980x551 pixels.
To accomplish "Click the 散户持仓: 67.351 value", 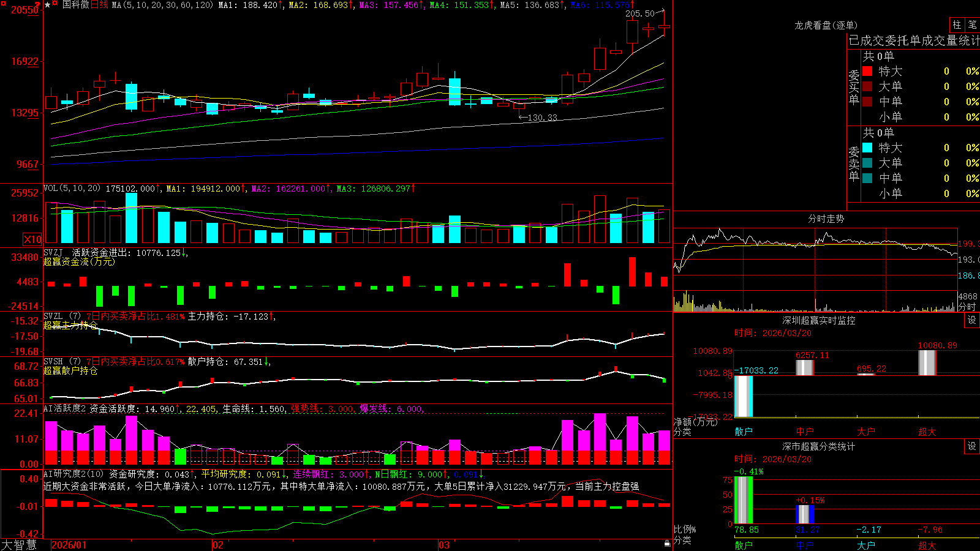I will pyautogui.click(x=225, y=362).
